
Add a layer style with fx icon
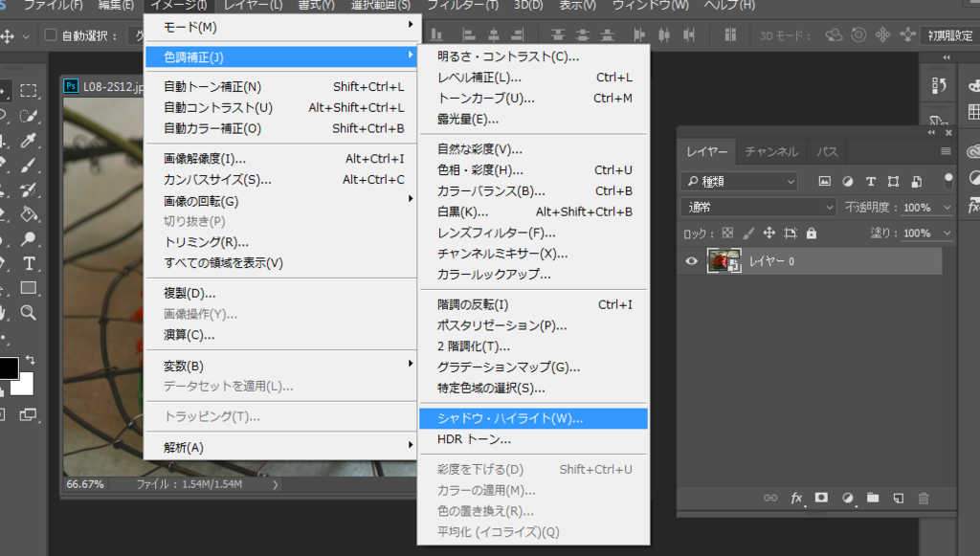796,498
